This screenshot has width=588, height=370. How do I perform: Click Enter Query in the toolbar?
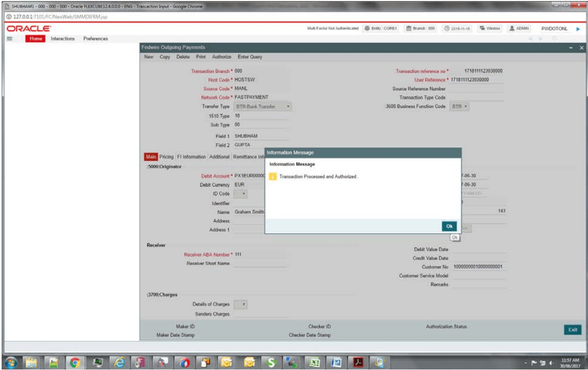250,57
